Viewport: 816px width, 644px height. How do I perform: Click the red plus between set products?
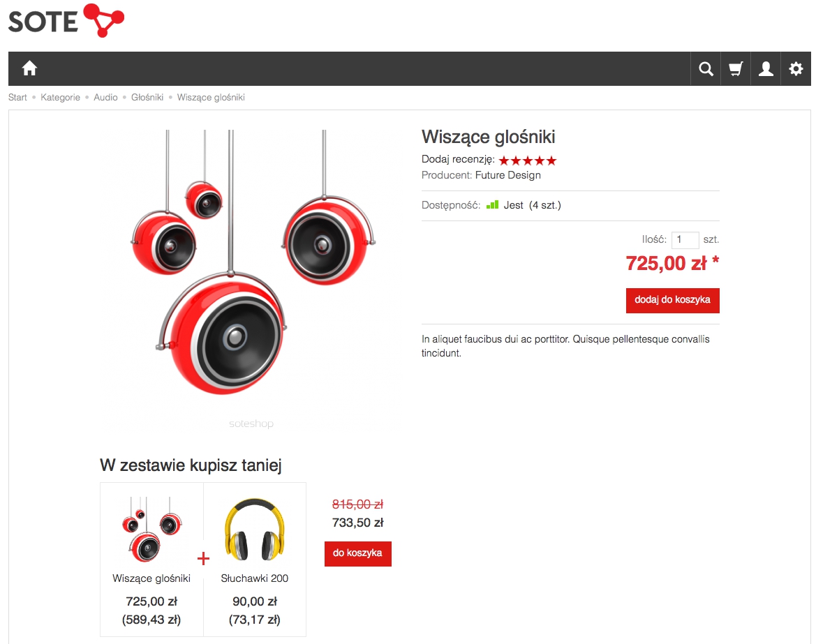point(204,558)
